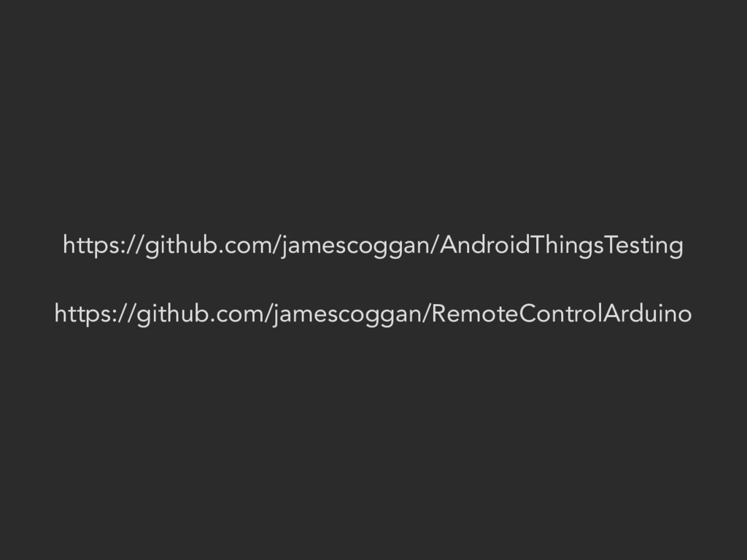Screen dimensions: 747x560
Task: Click the 'Arduino' ending of second URL
Action: click(x=648, y=314)
